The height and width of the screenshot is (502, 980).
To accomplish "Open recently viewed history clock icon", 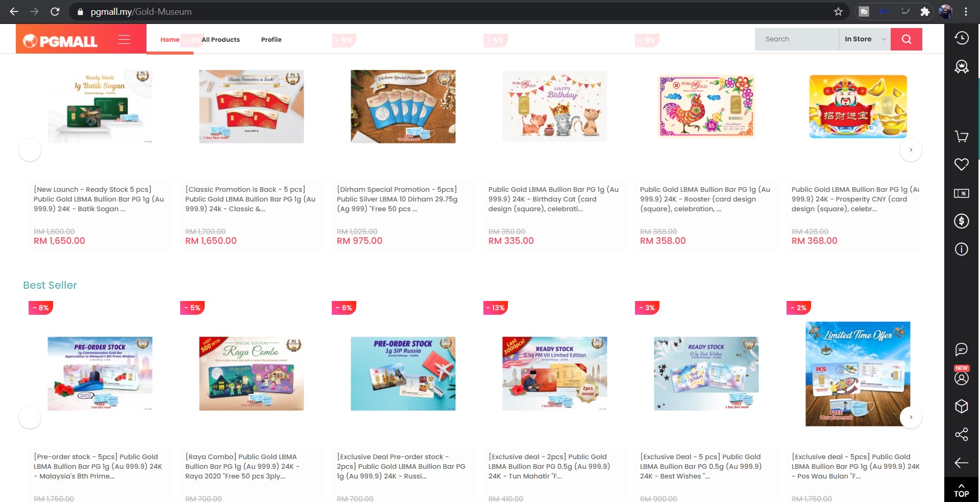I will pyautogui.click(x=961, y=38).
